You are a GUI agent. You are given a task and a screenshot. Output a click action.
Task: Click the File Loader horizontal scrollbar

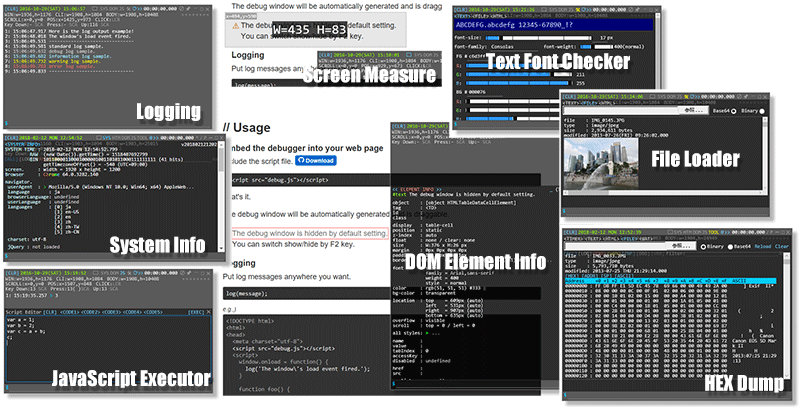662,195
